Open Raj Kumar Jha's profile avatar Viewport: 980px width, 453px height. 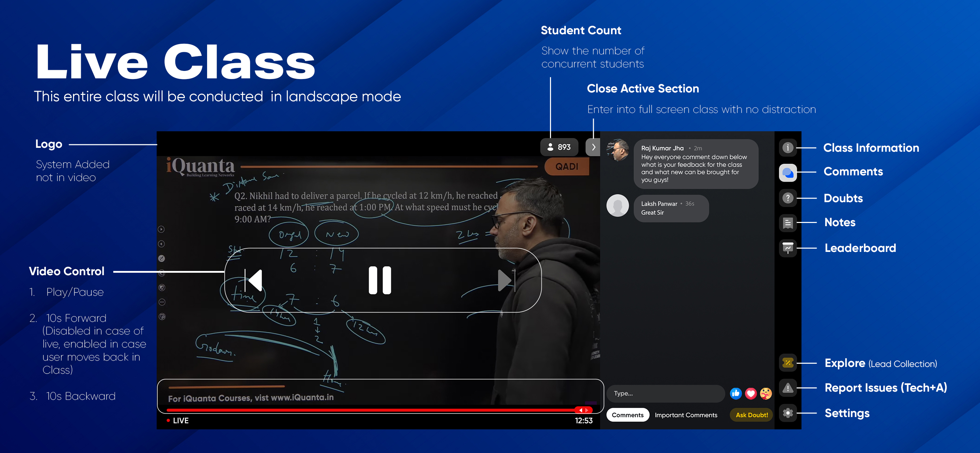[617, 150]
